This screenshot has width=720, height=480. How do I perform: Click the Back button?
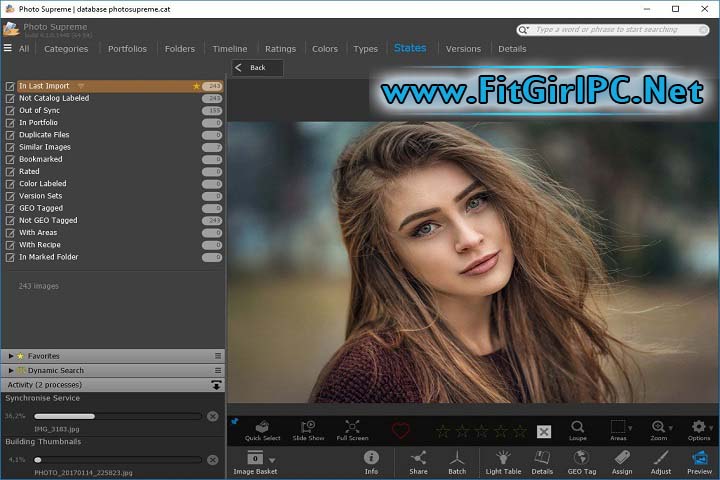(257, 68)
